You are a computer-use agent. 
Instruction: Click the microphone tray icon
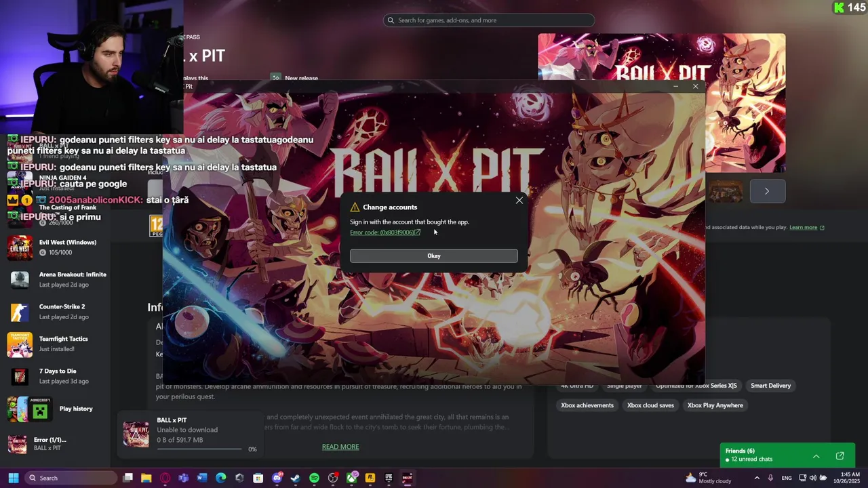click(770, 478)
